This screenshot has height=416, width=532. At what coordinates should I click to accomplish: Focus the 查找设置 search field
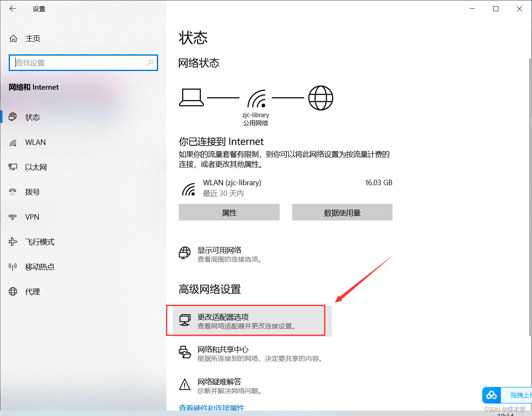click(83, 63)
